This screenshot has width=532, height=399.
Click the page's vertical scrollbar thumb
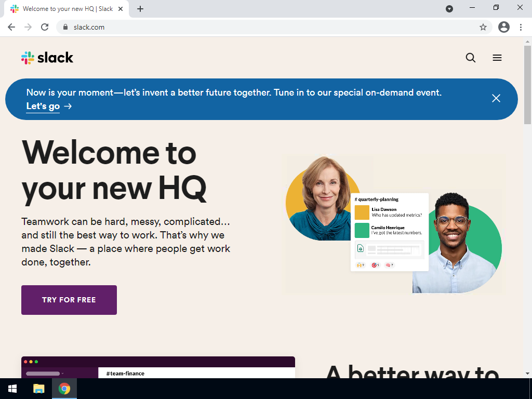tap(527, 85)
